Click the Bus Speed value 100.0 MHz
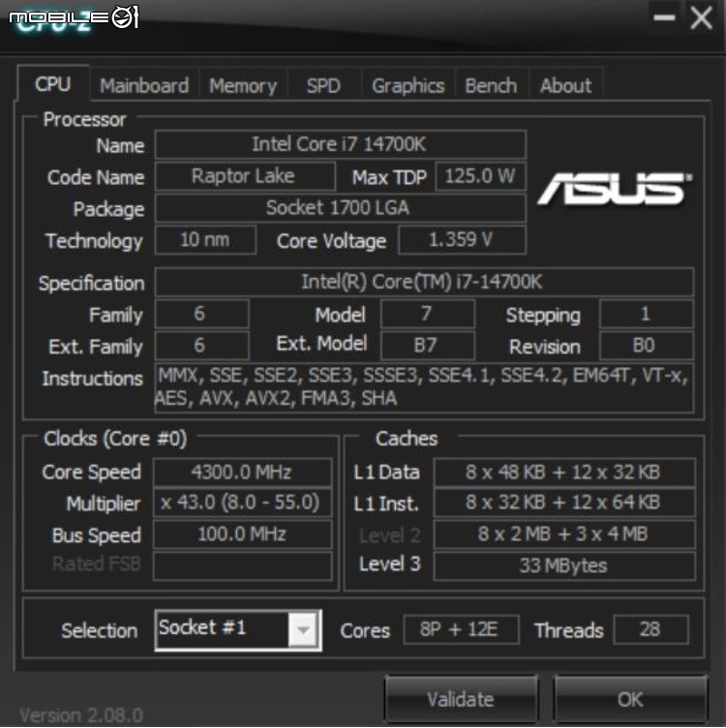This screenshot has width=726, height=728. pyautogui.click(x=242, y=534)
